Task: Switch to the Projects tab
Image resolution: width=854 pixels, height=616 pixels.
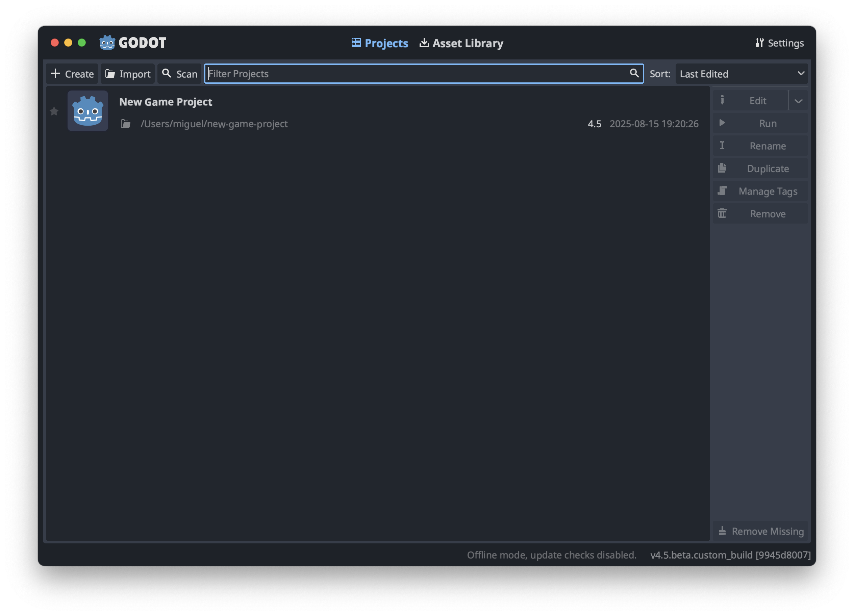Action: click(x=380, y=43)
